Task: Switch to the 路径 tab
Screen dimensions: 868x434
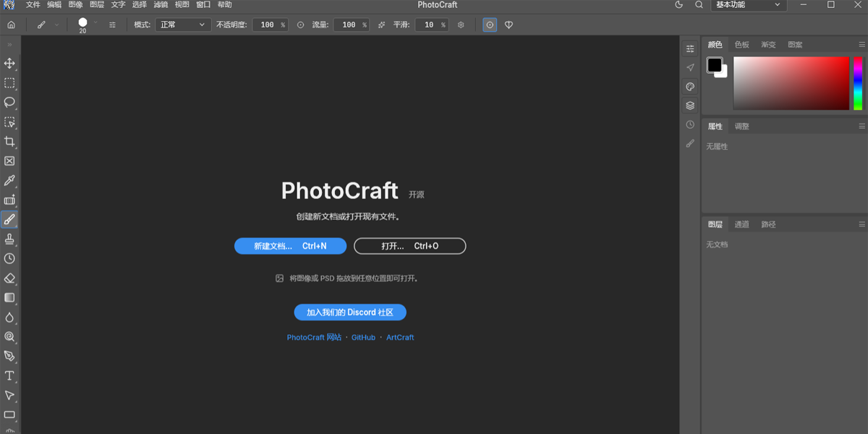Action: [768, 224]
